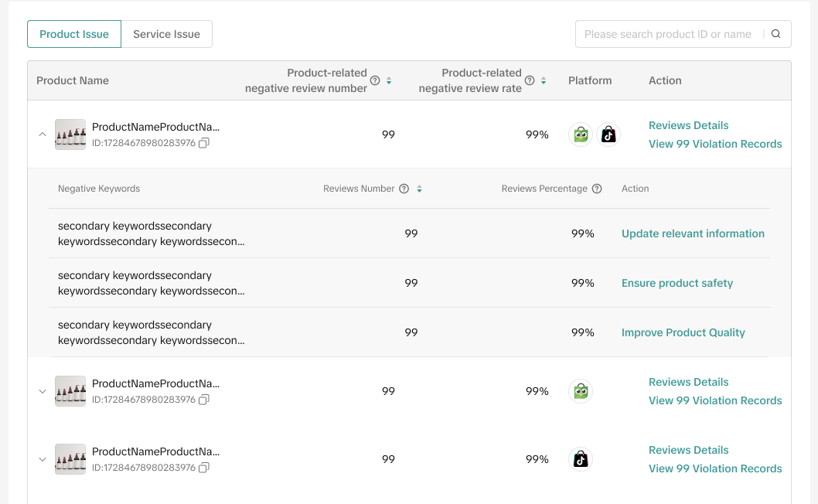Screen dimensions: 818x504
Task: Click TikTok Shop icon in first row
Action: coord(608,135)
